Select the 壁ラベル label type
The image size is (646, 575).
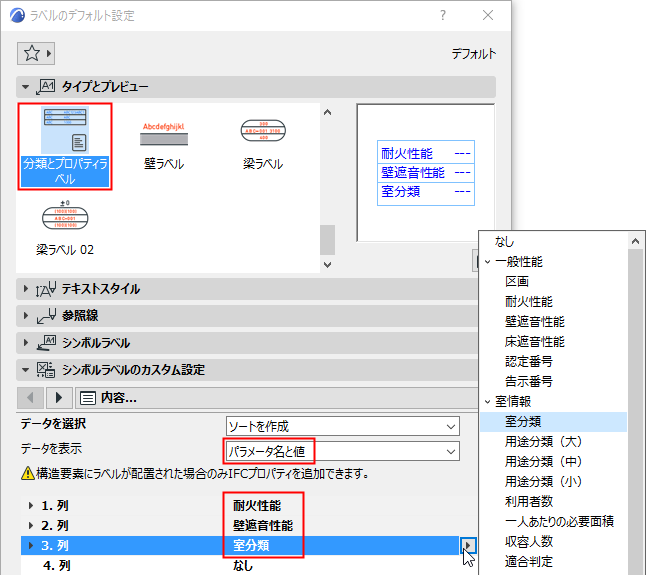[x=164, y=145]
